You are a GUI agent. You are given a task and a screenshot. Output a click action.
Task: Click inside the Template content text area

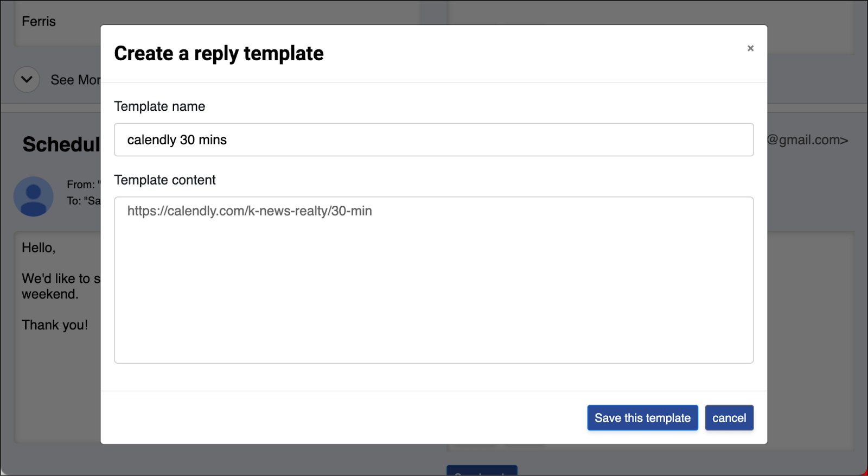tap(433, 280)
